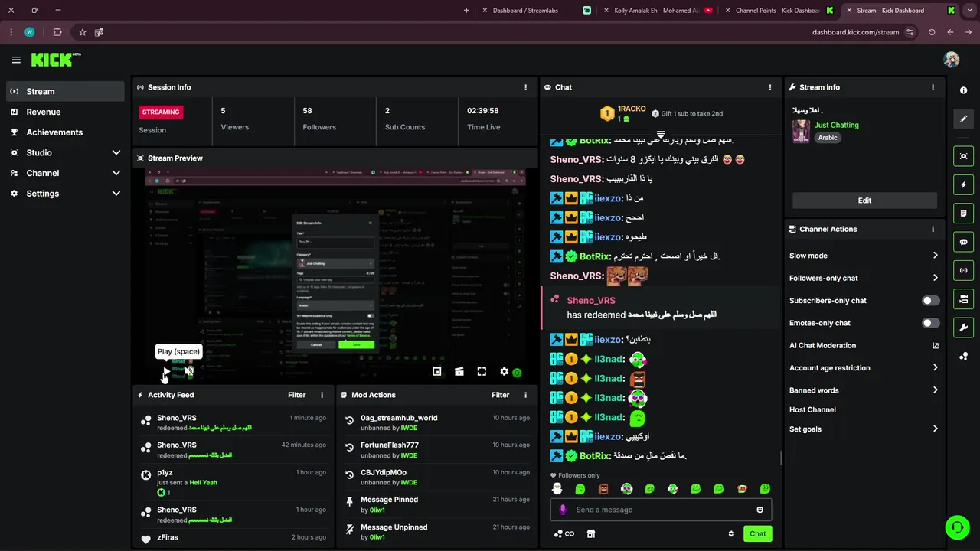Collapse the chat gift leaderboard header
This screenshot has height=551, width=980.
click(x=661, y=135)
